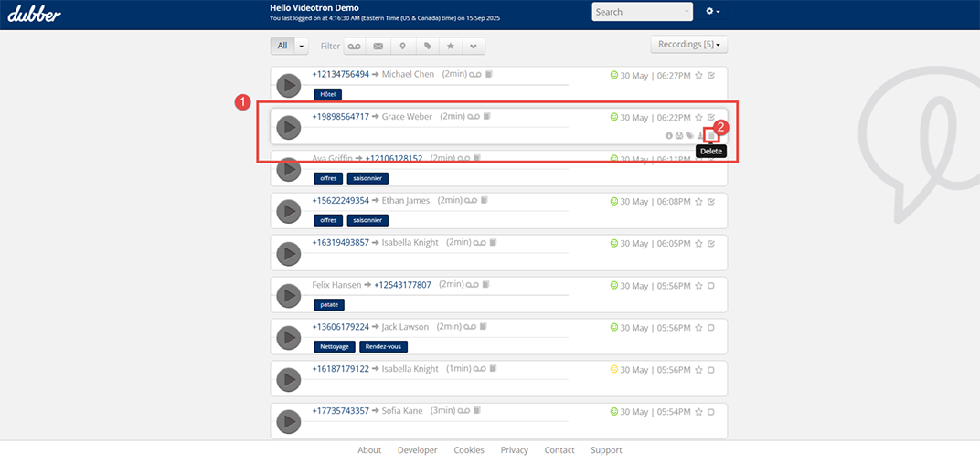Star the Michael Chen recording
Viewport: 980px width, 464px height.
pos(698,76)
